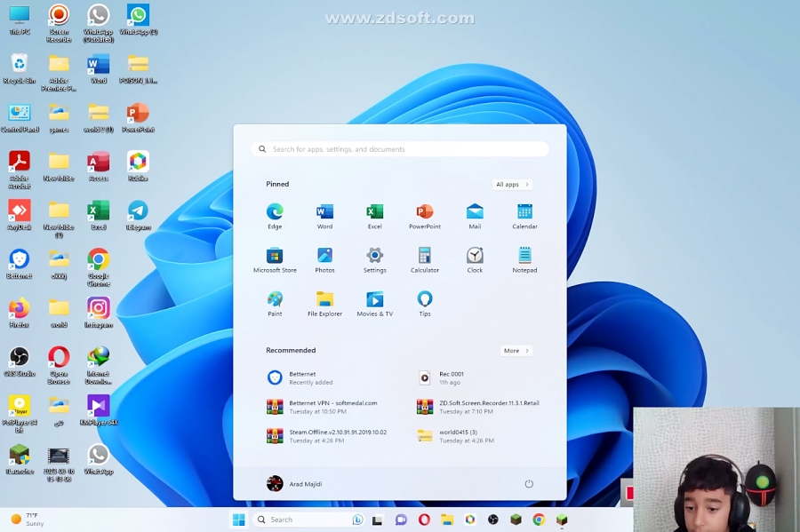Screen dimensions: 800x532
Task: Open Settings from pinned apps
Action: [374, 260]
